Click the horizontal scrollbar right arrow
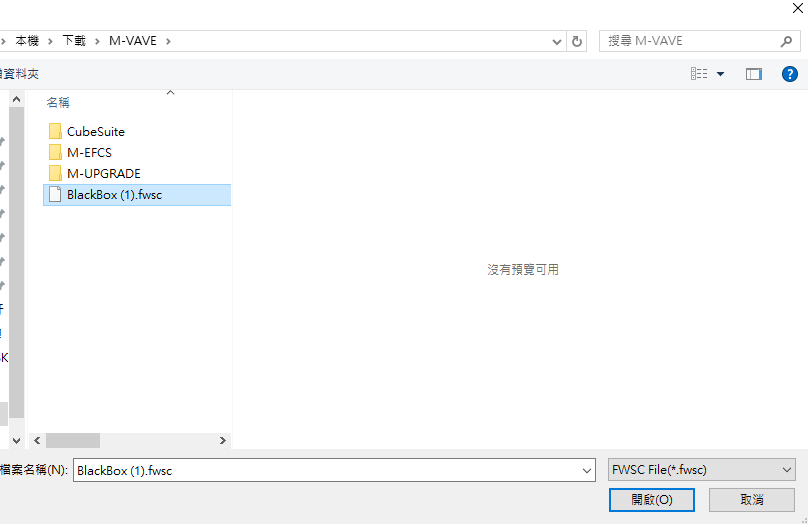Viewport: 808px width, 524px height. [x=223, y=440]
